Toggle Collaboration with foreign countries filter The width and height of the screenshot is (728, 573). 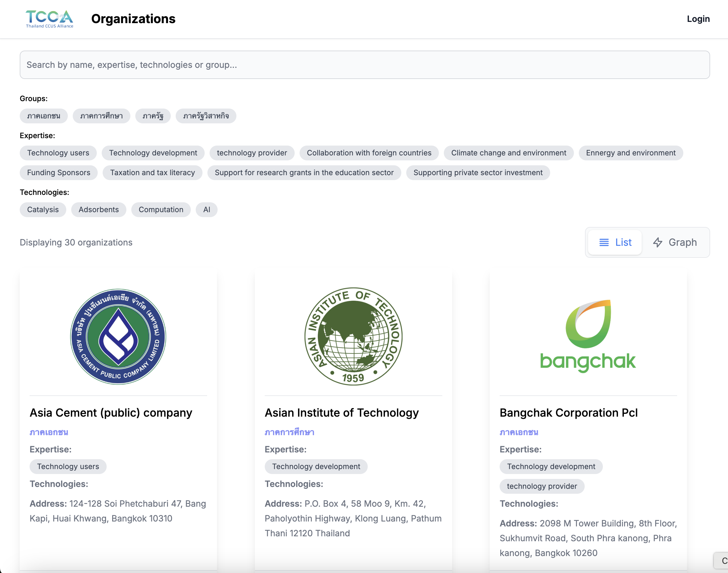pyautogui.click(x=369, y=153)
